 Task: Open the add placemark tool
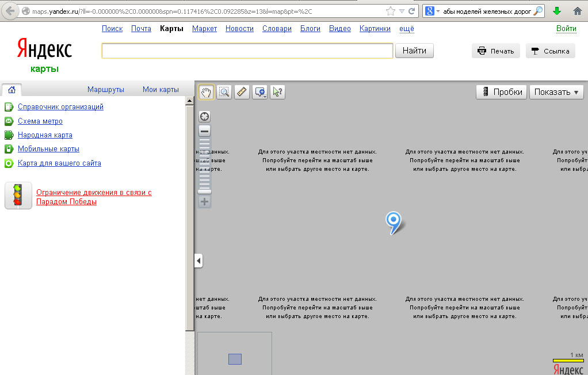tap(260, 92)
